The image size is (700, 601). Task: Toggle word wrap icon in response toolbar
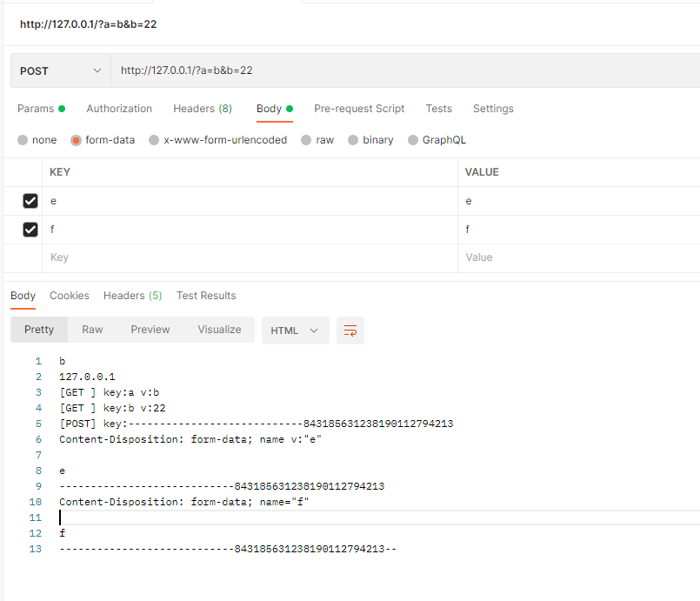click(x=350, y=331)
